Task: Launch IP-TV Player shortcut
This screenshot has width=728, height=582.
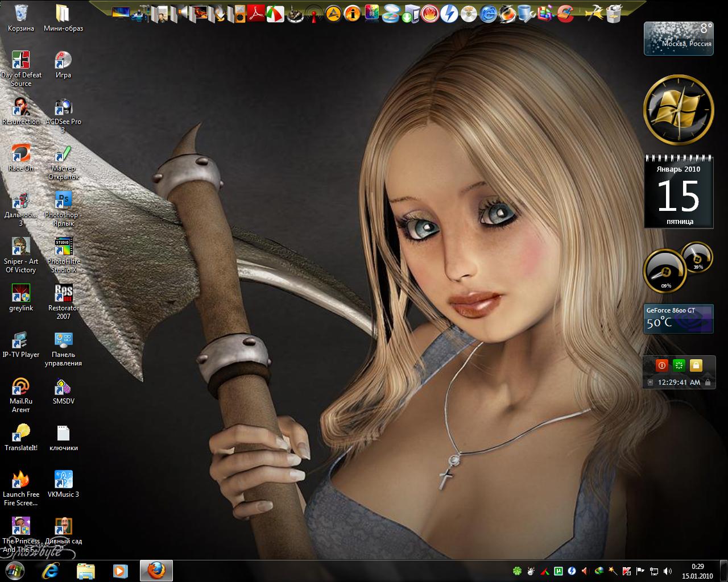Action: [21, 344]
